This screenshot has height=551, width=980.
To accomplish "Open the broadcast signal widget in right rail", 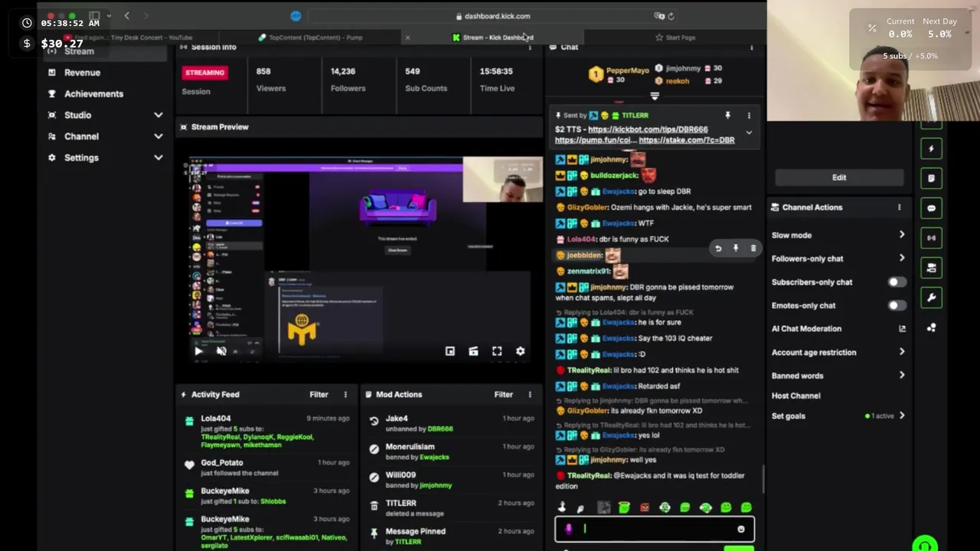I will [x=931, y=238].
